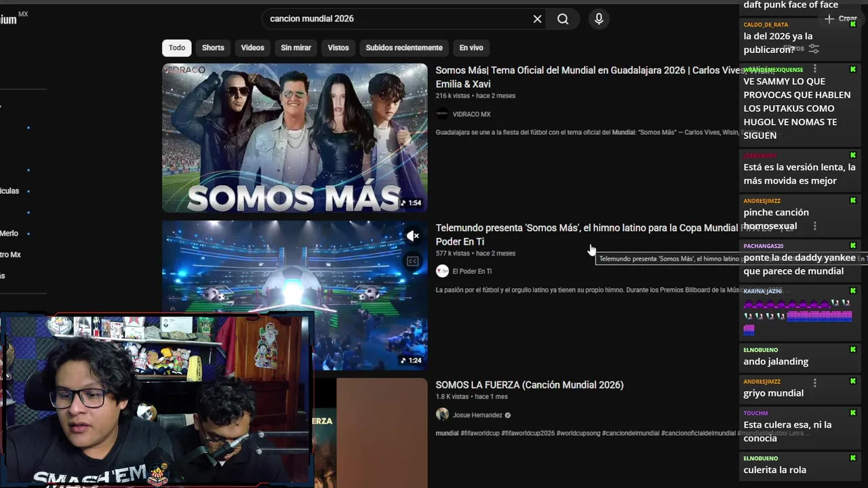The width and height of the screenshot is (868, 488).
Task: Click the VIDRACO MX channel avatar
Action: (442, 114)
